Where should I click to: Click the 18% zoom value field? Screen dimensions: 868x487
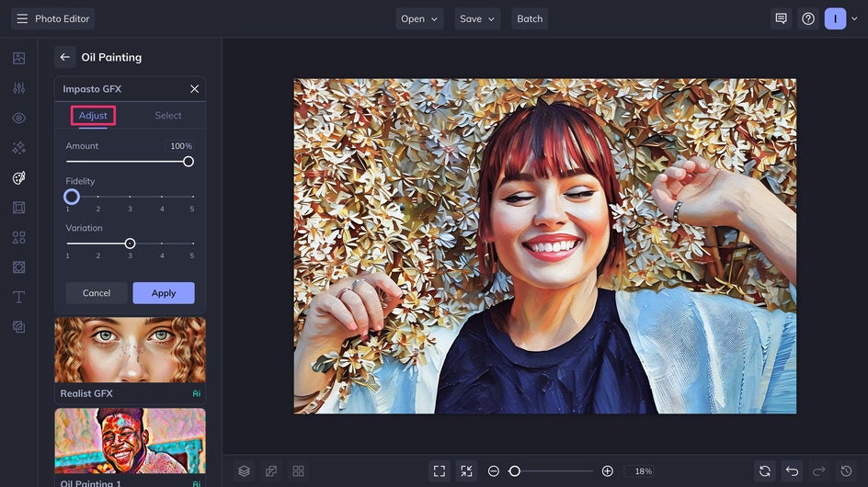pos(641,471)
